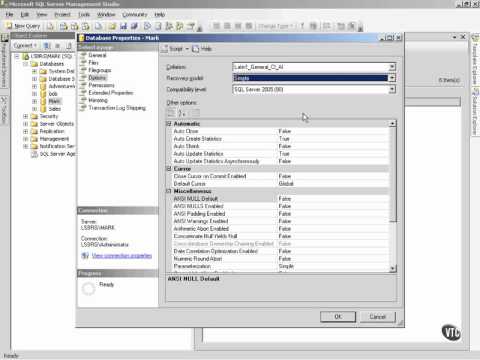The image size is (480, 360).
Task: Select the Mark database icon in tree
Action: [43, 101]
